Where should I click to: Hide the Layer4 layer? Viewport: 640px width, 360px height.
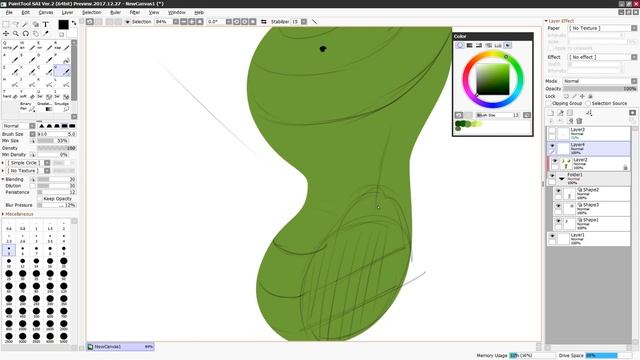point(552,145)
